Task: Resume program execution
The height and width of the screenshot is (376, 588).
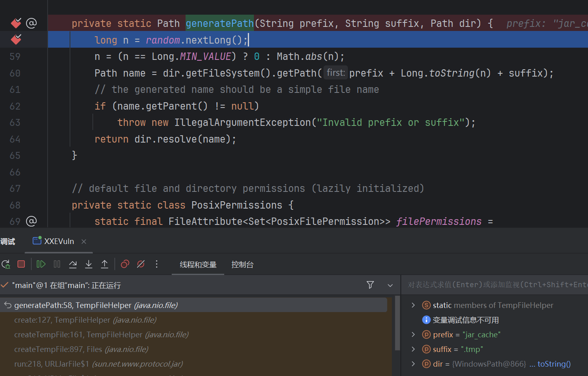Action: point(41,264)
